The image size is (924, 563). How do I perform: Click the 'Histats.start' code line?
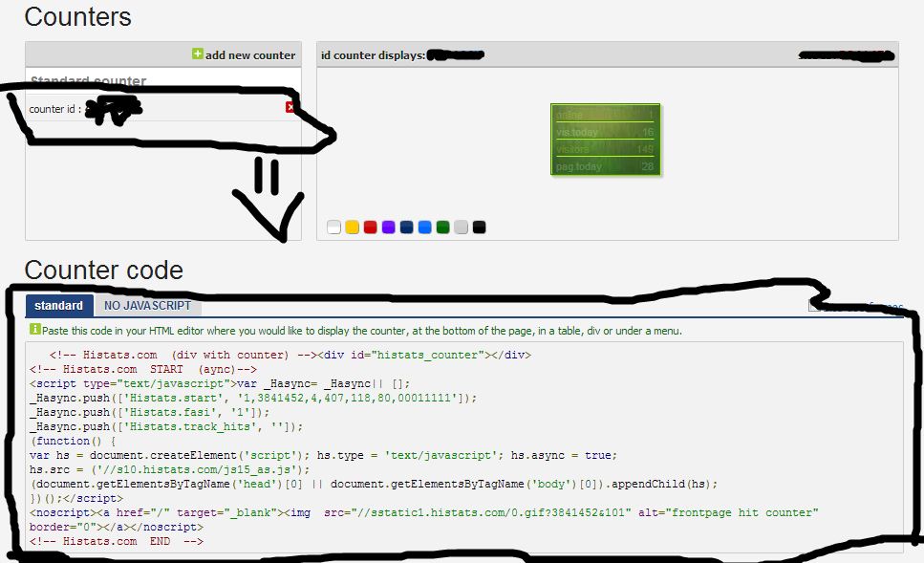[253, 398]
